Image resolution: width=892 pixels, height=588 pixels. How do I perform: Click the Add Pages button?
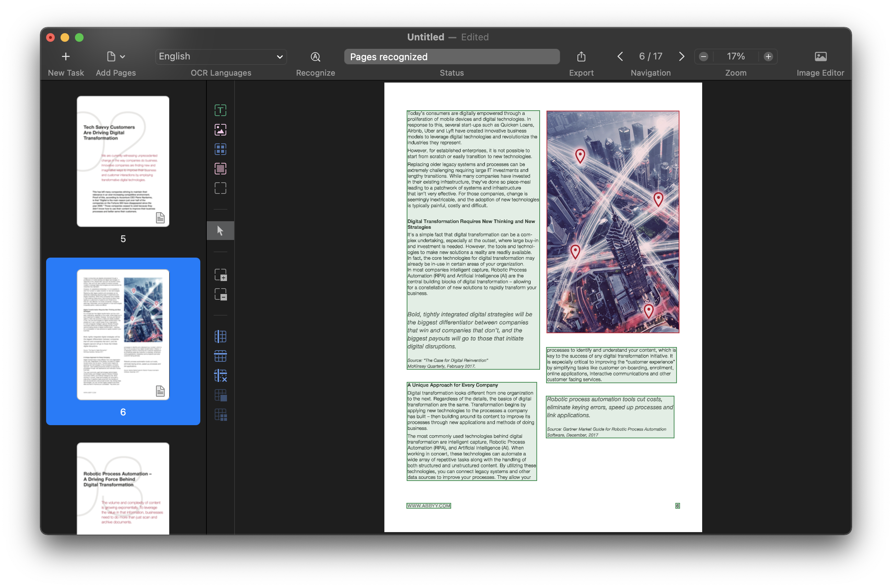[115, 57]
